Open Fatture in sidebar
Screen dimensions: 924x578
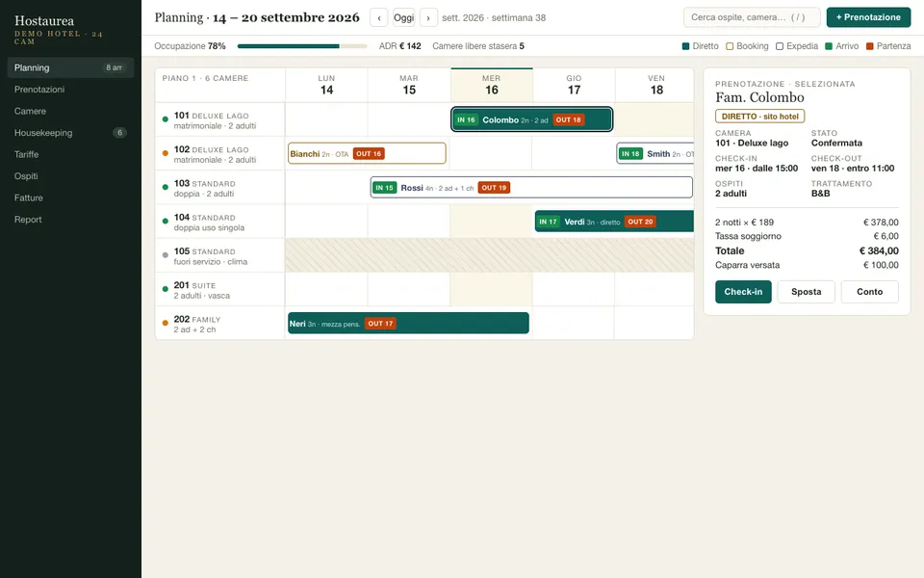pos(70,197)
